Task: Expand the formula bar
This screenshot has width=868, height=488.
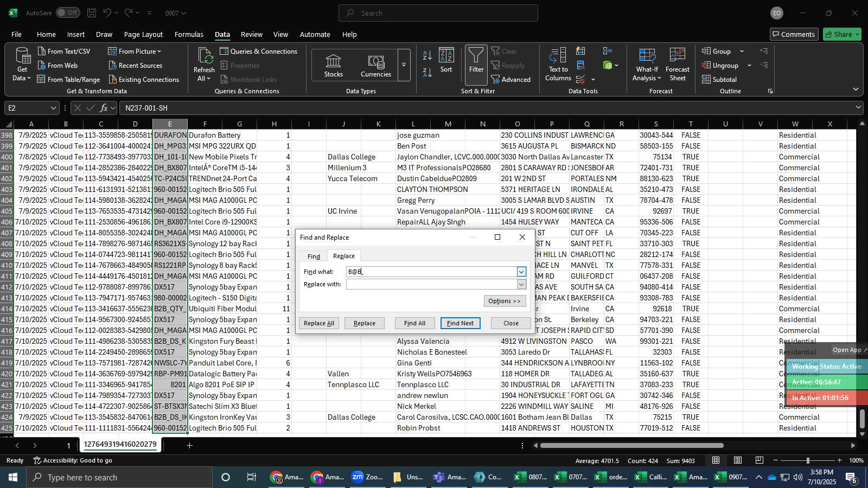Action: click(858, 108)
